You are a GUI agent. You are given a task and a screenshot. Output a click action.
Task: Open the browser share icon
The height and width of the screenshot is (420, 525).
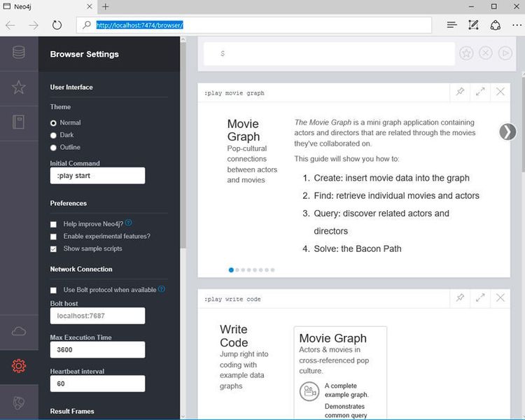point(495,25)
